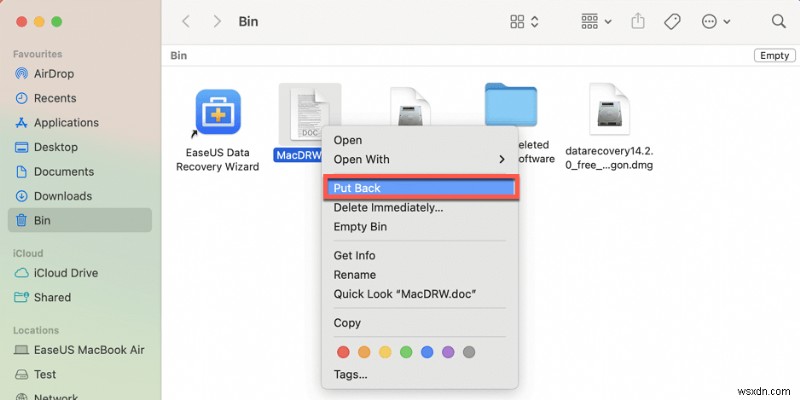Click the Tag toolbar icon

[672, 21]
